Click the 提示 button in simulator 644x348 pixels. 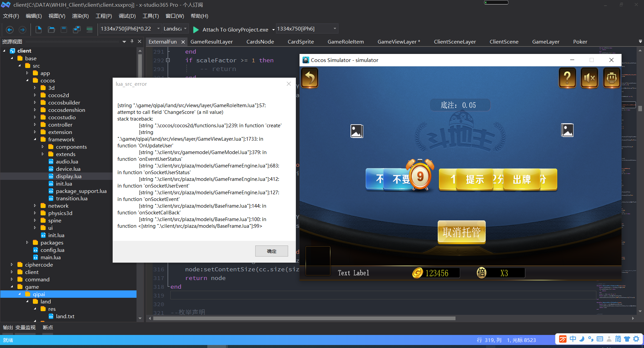[475, 180]
